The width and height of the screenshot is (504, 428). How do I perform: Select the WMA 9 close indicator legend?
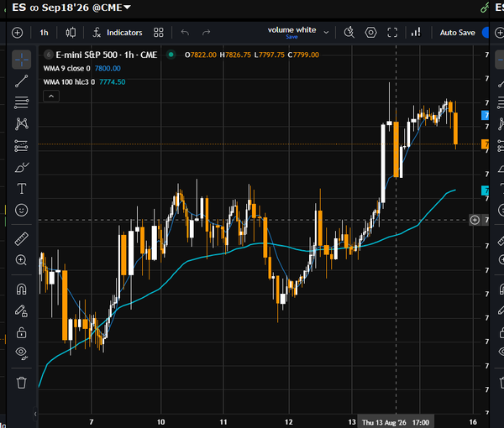pos(67,68)
